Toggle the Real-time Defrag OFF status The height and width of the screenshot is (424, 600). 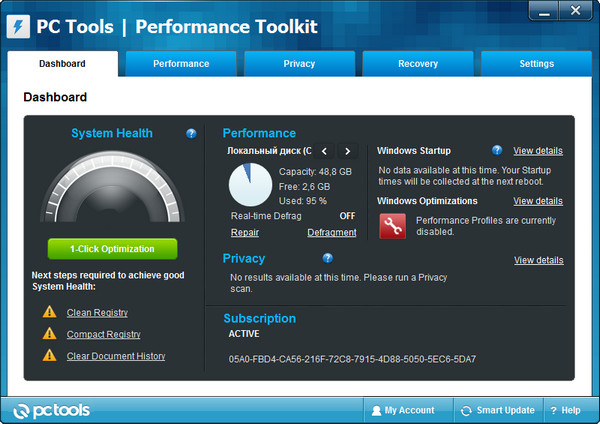pos(347,215)
